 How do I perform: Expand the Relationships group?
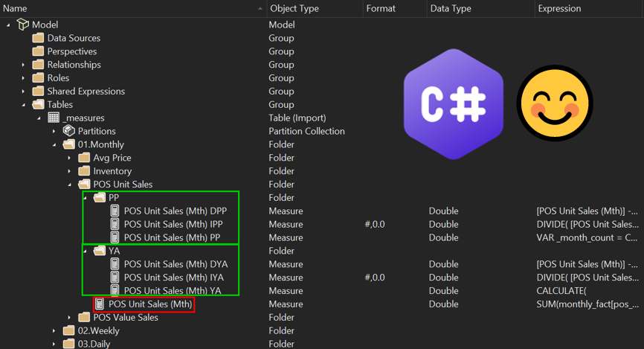(x=23, y=65)
